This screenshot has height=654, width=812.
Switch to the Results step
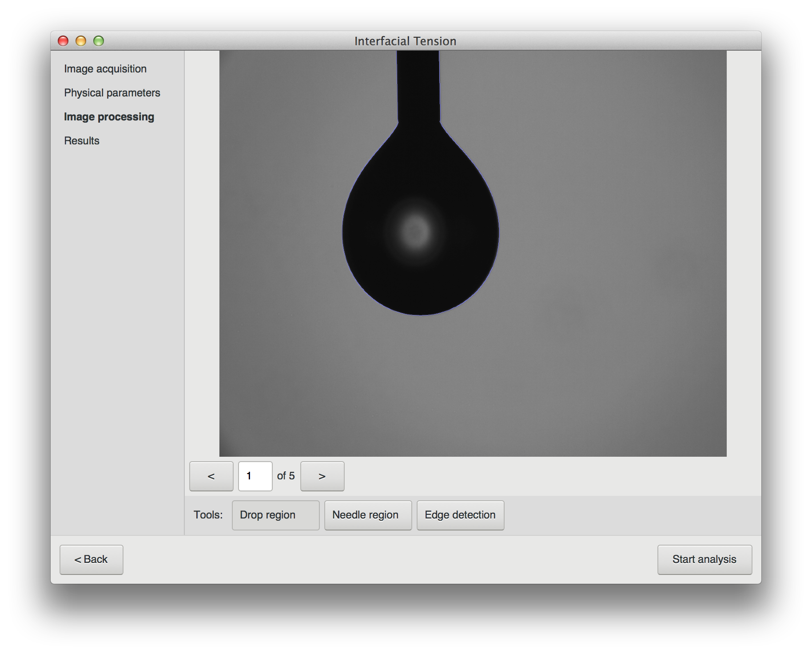tap(82, 141)
